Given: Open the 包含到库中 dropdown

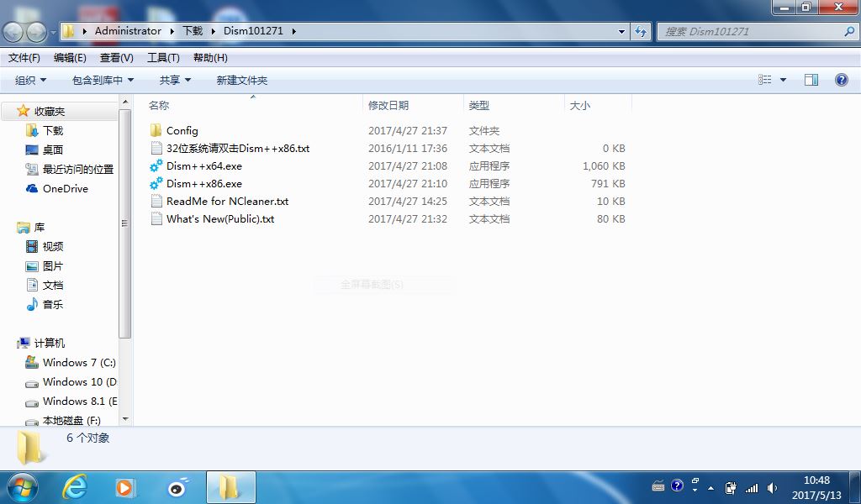Looking at the screenshot, I should (x=103, y=80).
